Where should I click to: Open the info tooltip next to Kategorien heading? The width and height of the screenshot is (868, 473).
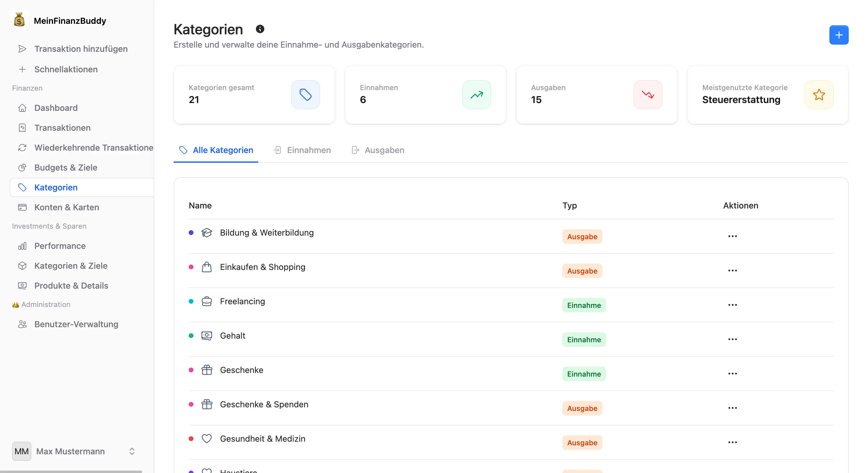click(x=260, y=29)
